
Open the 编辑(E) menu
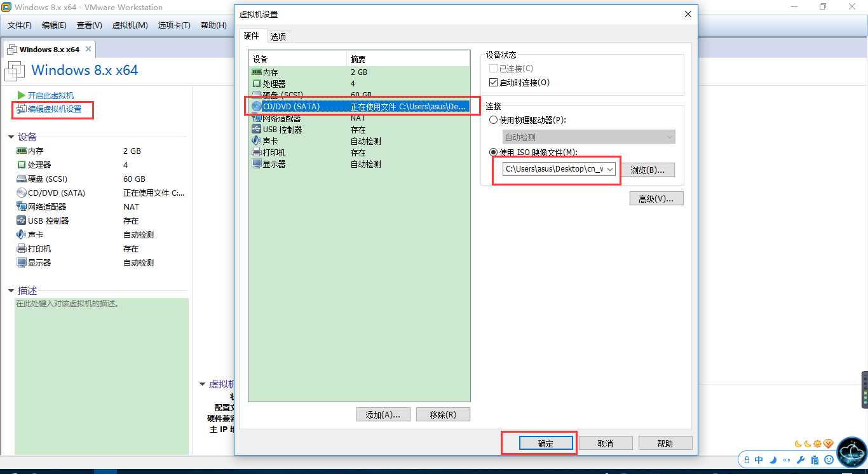tap(54, 25)
